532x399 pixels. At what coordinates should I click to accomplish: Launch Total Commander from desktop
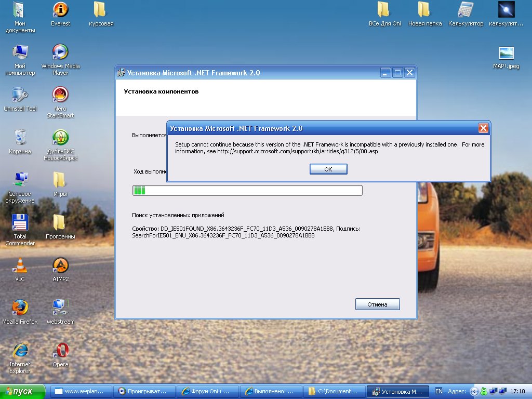[20, 223]
